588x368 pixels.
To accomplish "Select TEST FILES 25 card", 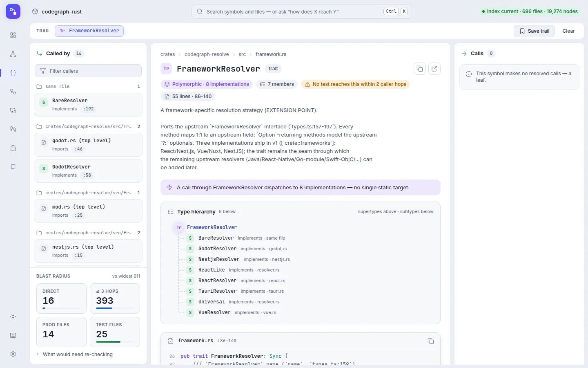I will (115, 332).
